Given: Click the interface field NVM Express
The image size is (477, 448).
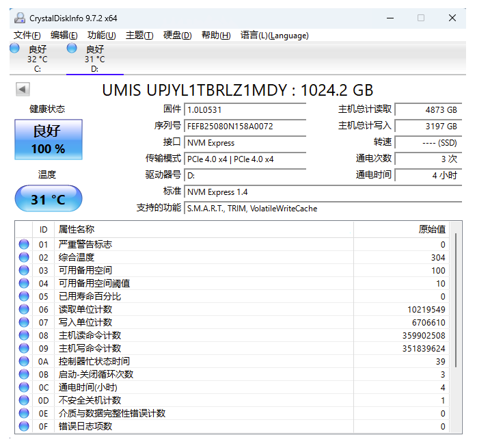Looking at the screenshot, I should click(245, 142).
